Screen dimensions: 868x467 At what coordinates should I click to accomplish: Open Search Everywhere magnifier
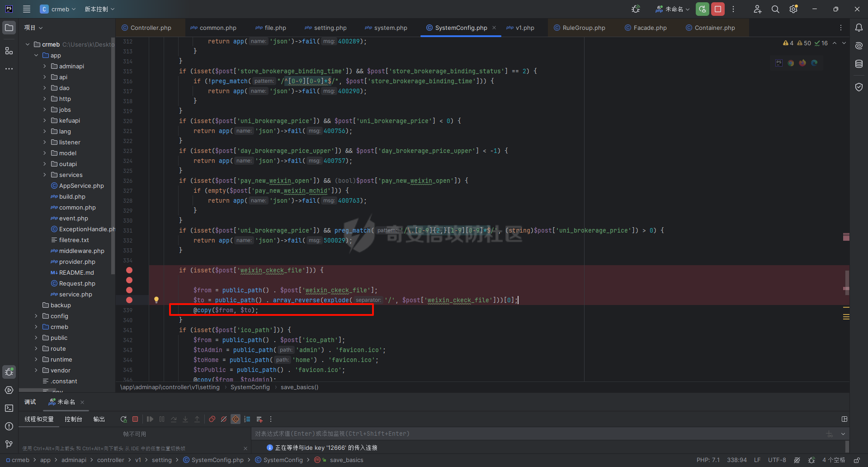[775, 9]
